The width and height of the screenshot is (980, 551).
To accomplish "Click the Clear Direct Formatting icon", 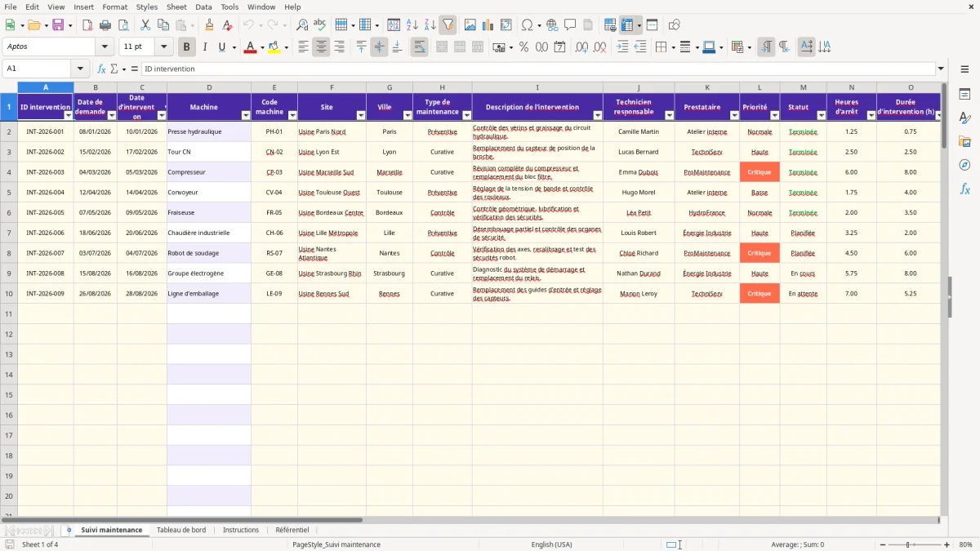I will click(227, 25).
